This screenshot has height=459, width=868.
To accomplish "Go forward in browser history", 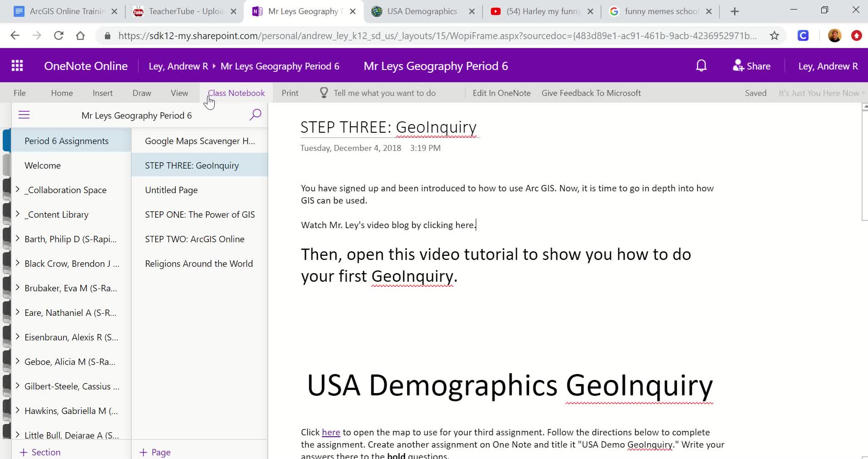I will coord(37,35).
